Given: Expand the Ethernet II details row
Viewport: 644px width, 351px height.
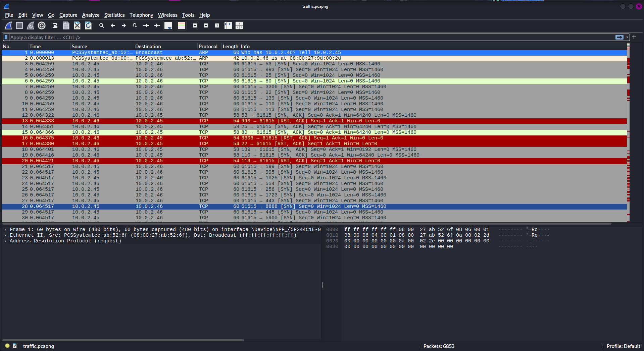Looking at the screenshot, I should pyautogui.click(x=5, y=235).
